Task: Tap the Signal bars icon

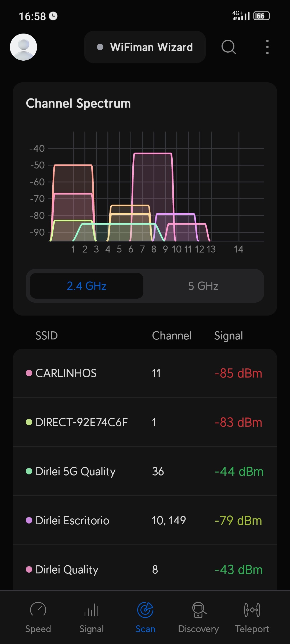Action: point(92,610)
